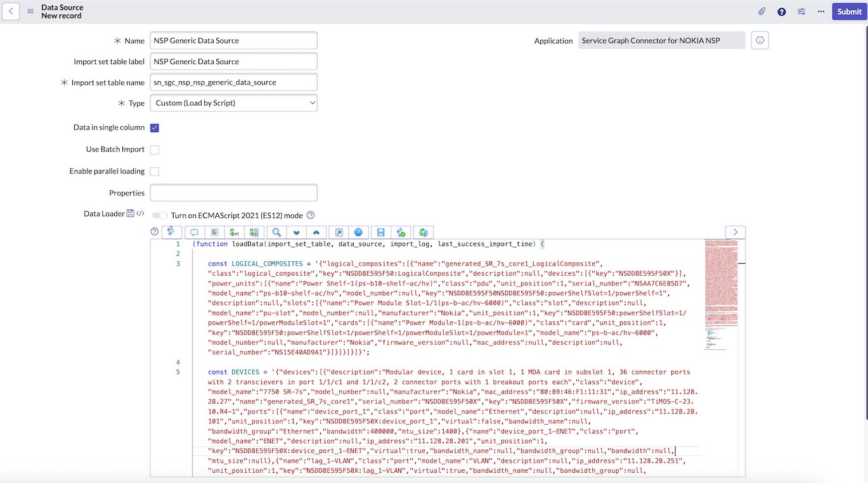Toggle full screen editor mode button
The image size is (868, 483).
pyautogui.click(x=339, y=233)
